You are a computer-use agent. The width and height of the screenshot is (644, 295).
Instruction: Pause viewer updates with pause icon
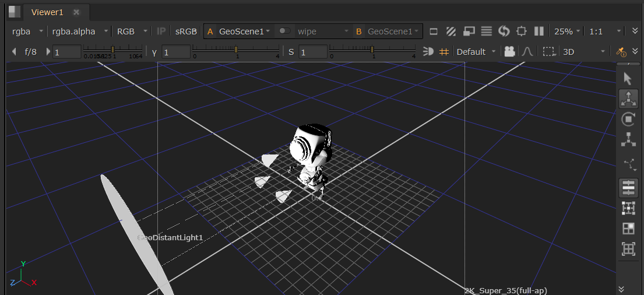click(539, 31)
